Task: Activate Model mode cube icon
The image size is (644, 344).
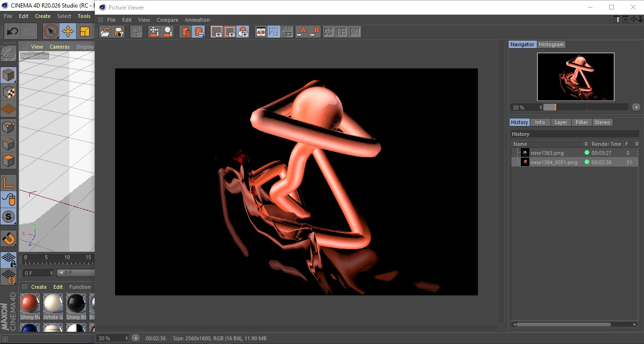Action: 8,75
